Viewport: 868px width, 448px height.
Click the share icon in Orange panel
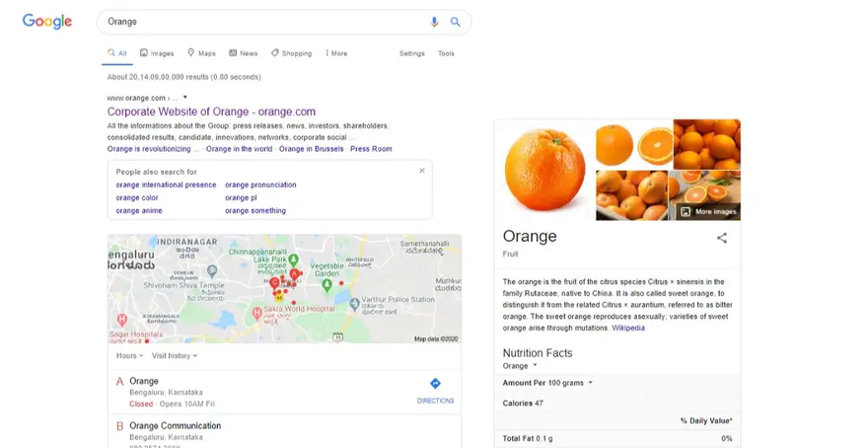(x=721, y=238)
